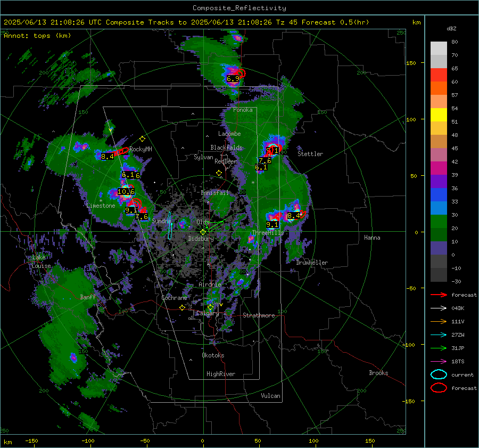Select the orange 111V arrow legend icon
The width and height of the screenshot is (479, 448).
pos(439,321)
